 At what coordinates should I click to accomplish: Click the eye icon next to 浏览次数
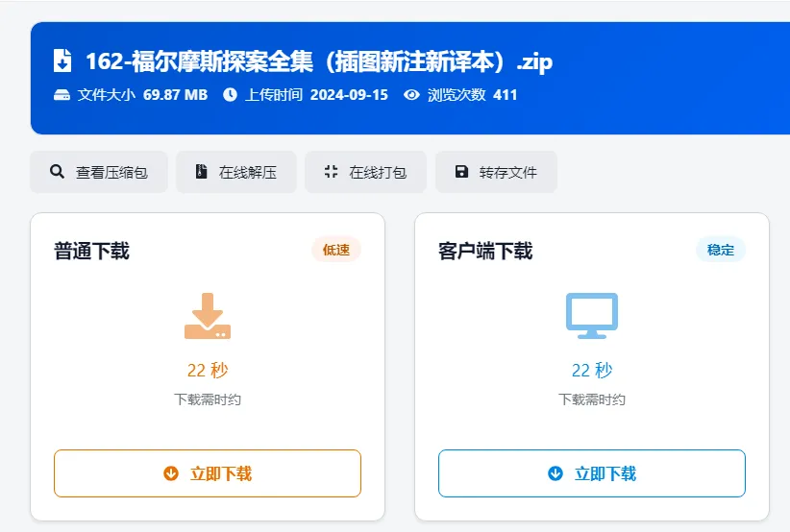point(411,95)
